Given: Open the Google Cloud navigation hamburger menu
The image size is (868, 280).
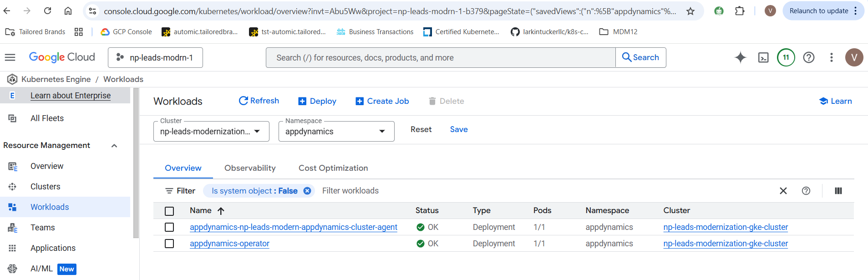Looking at the screenshot, I should [x=10, y=57].
